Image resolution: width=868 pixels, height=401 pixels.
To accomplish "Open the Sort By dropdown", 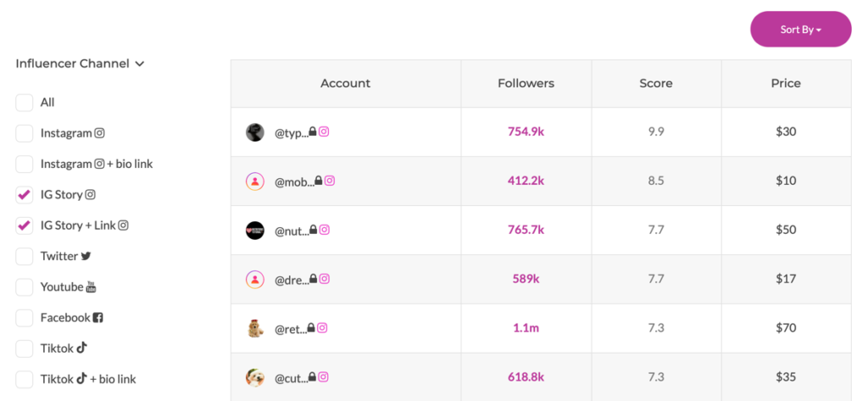I will click(800, 30).
